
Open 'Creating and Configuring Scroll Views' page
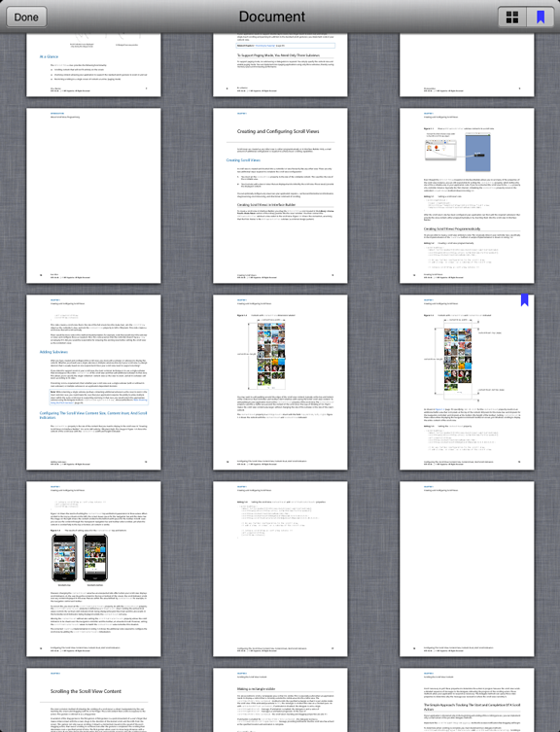tap(280, 195)
